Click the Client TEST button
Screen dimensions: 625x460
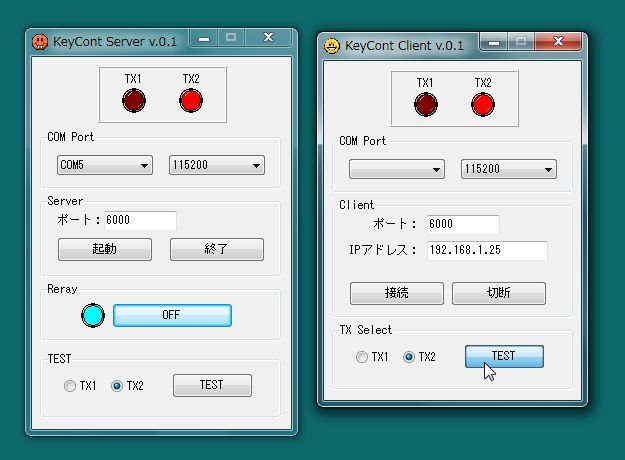(504, 356)
